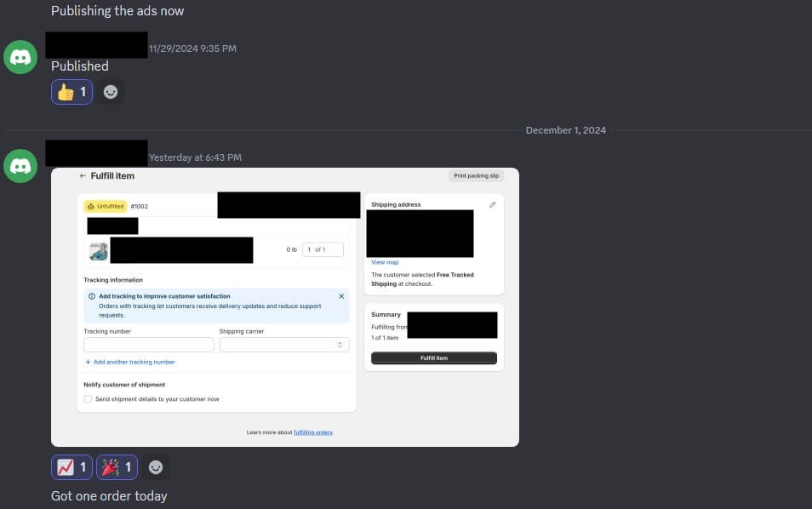Click the back arrow beside Fulfill item
812x509 pixels.
tap(83, 176)
